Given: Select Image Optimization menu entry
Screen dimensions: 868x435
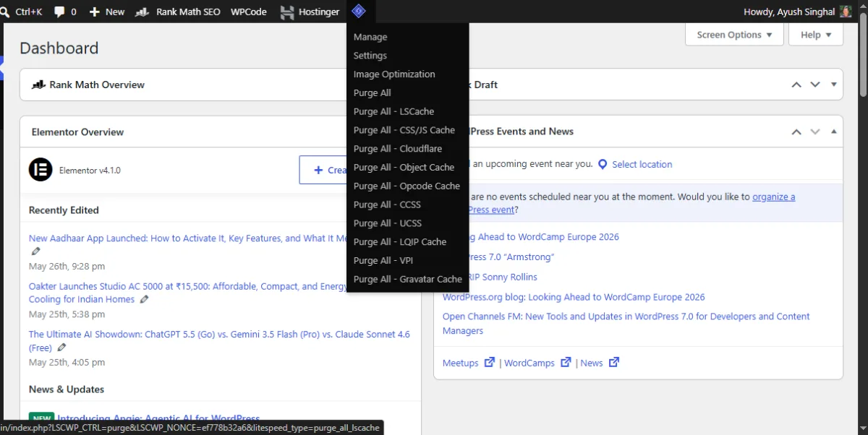Looking at the screenshot, I should (394, 74).
